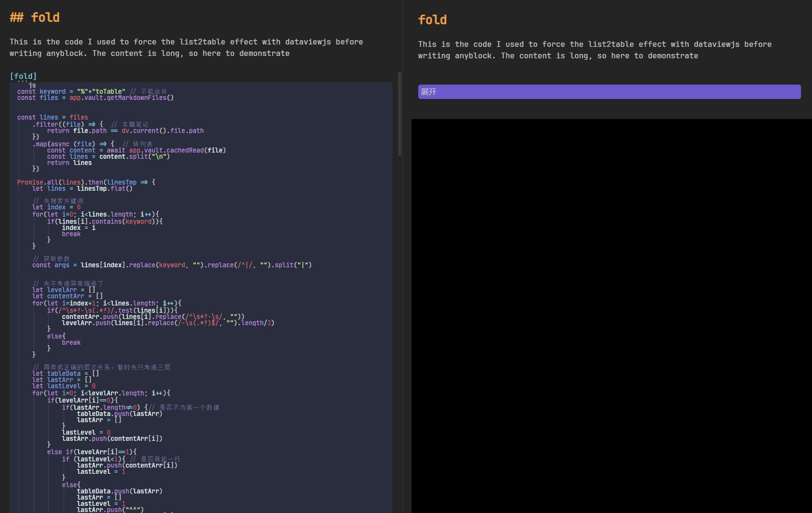Click the description paragraph in editor pane
The width and height of the screenshot is (812, 513).
coord(186,48)
